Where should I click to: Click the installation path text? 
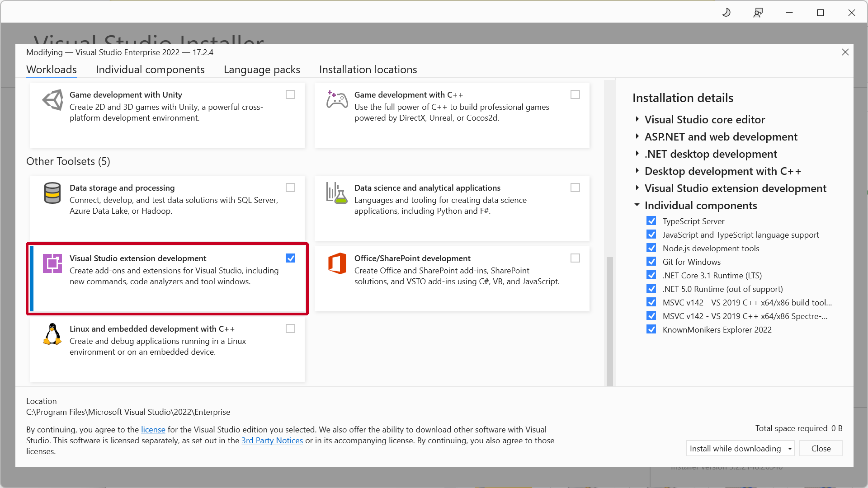tap(128, 412)
